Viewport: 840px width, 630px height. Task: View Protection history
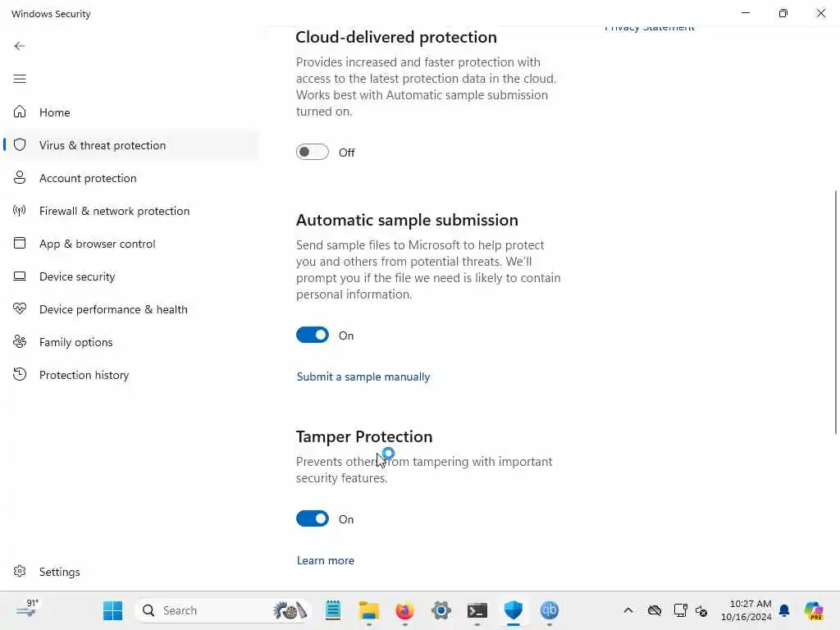(131, 374)
